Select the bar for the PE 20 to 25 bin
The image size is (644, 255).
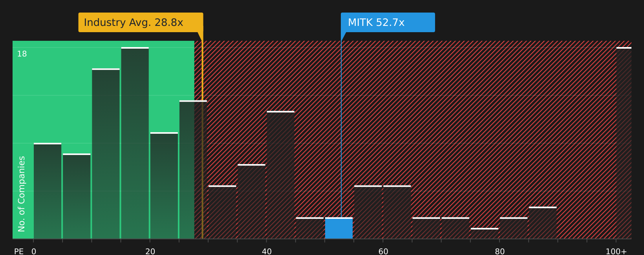tap(164, 186)
